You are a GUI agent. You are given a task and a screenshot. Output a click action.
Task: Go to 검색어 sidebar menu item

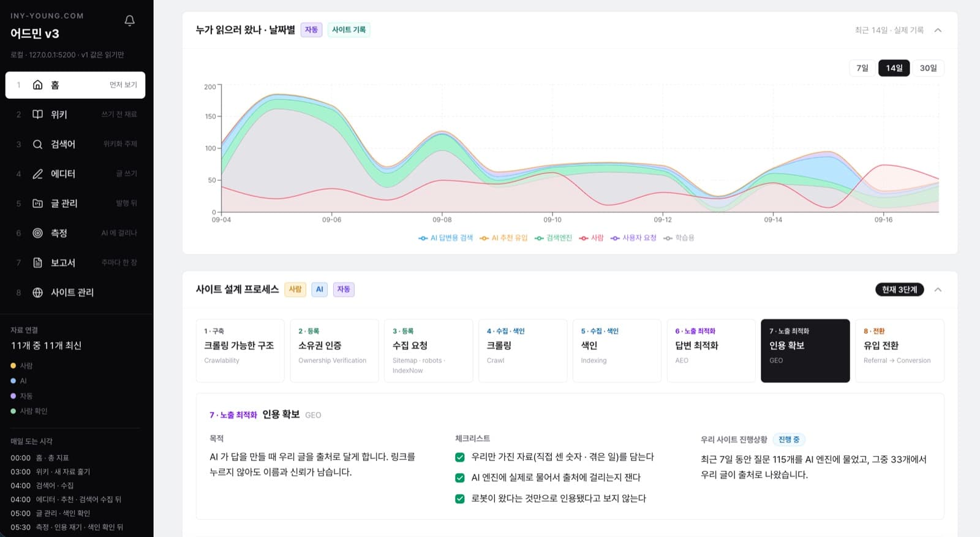75,144
